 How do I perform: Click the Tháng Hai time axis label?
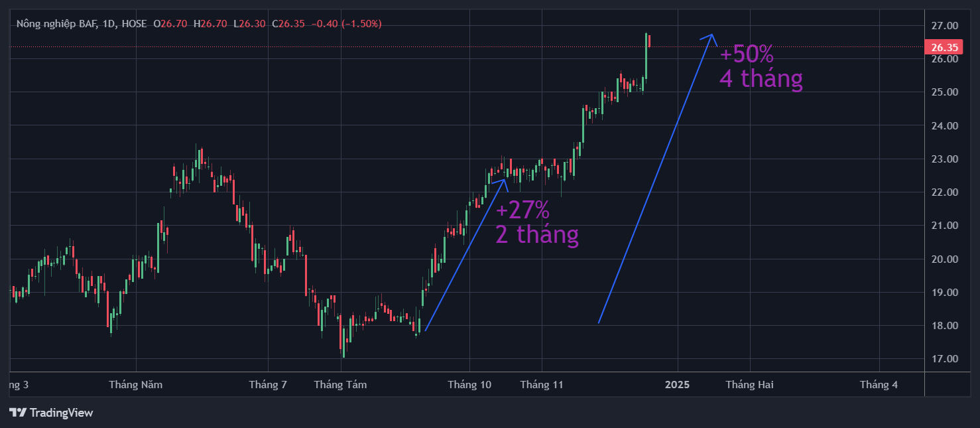(749, 384)
